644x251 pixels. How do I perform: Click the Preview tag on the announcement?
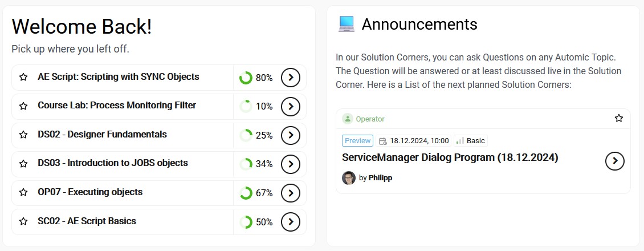click(357, 141)
